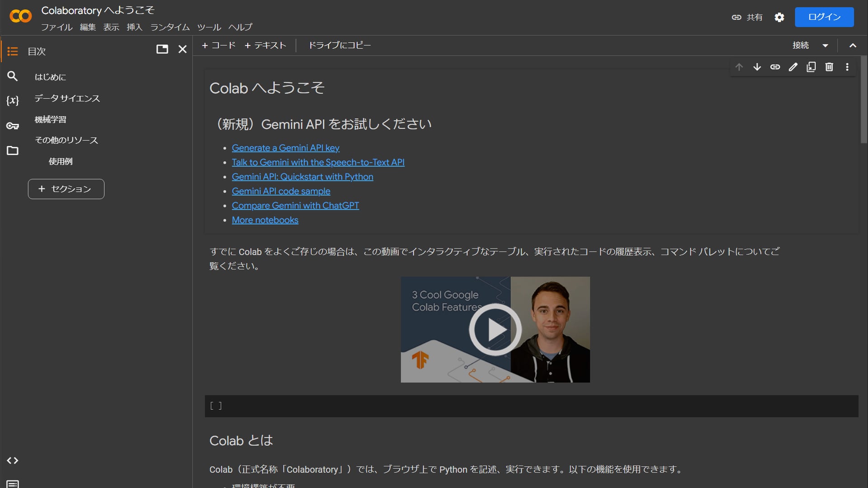Click the connect (接続) button
Screen dimensions: 868x488
tap(801, 45)
